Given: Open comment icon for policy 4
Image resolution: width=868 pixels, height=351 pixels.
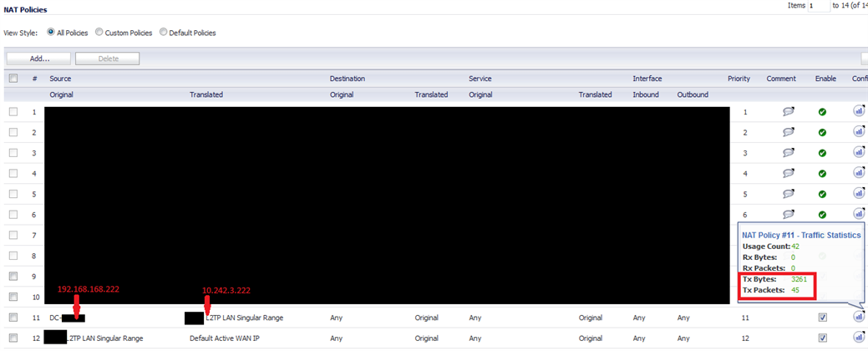Looking at the screenshot, I should point(789,173).
